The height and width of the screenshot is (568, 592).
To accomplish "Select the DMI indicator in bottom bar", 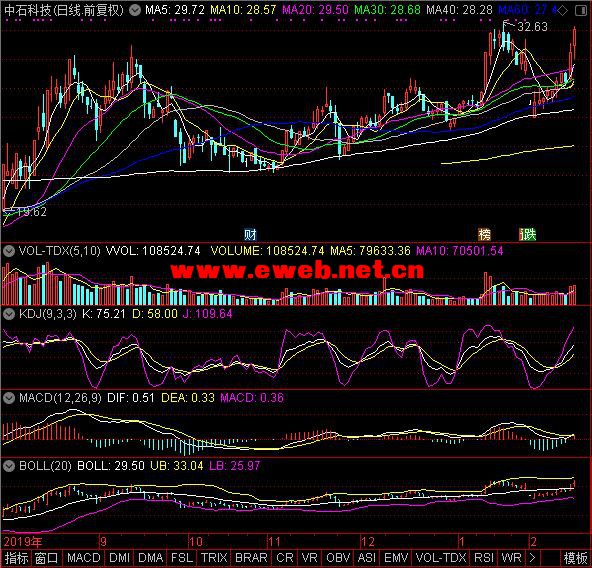I will click(x=119, y=558).
